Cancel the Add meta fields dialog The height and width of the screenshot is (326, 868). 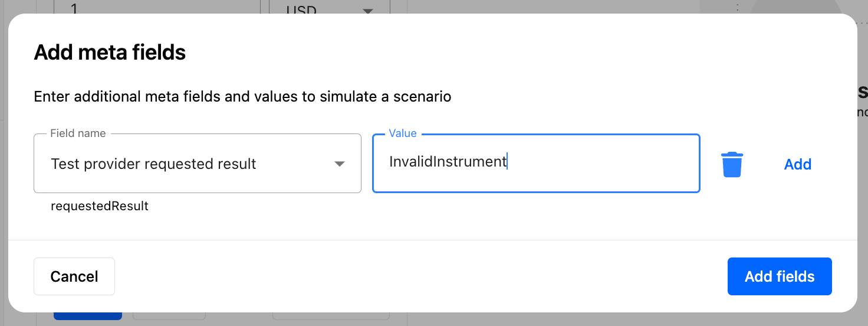[74, 276]
